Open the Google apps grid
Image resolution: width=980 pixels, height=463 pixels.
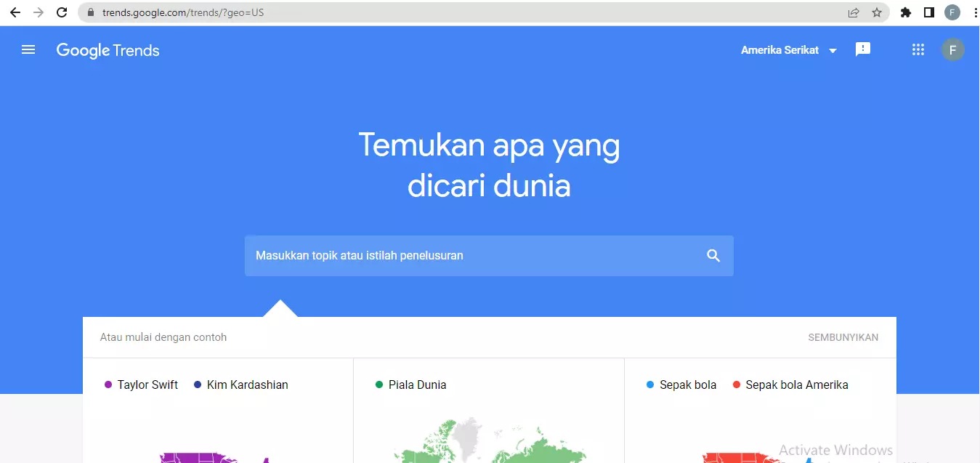918,49
